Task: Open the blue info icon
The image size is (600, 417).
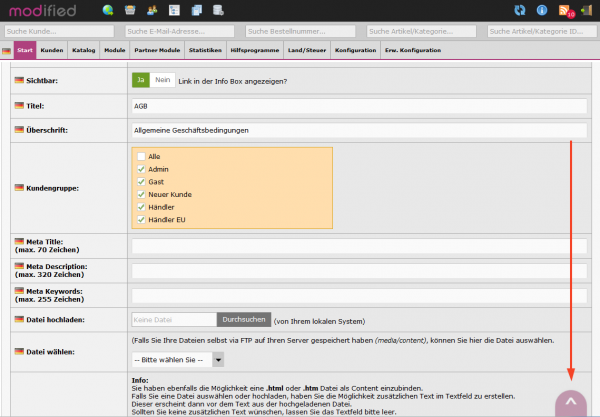Action: point(542,10)
